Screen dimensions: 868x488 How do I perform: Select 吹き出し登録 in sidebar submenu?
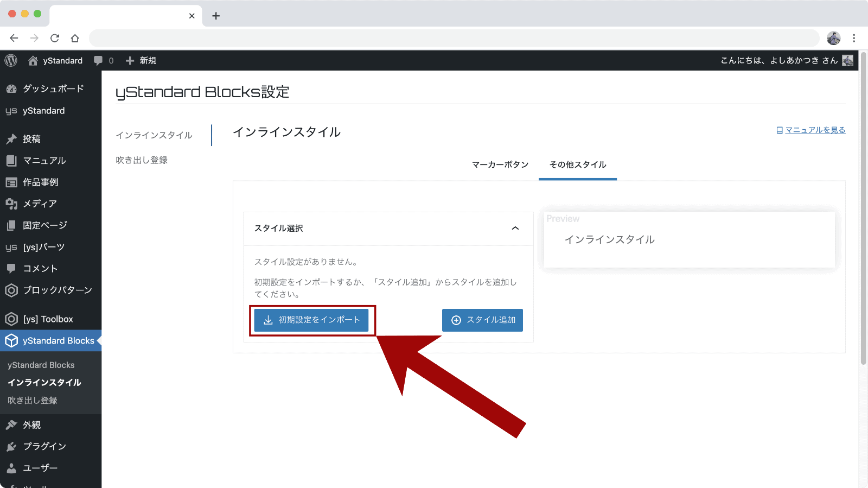33,401
